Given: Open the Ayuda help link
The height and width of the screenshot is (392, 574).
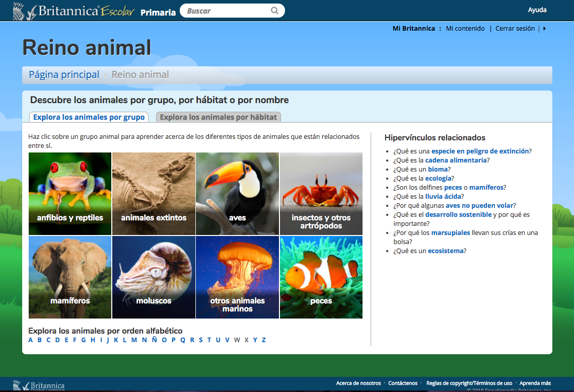Looking at the screenshot, I should click(537, 10).
